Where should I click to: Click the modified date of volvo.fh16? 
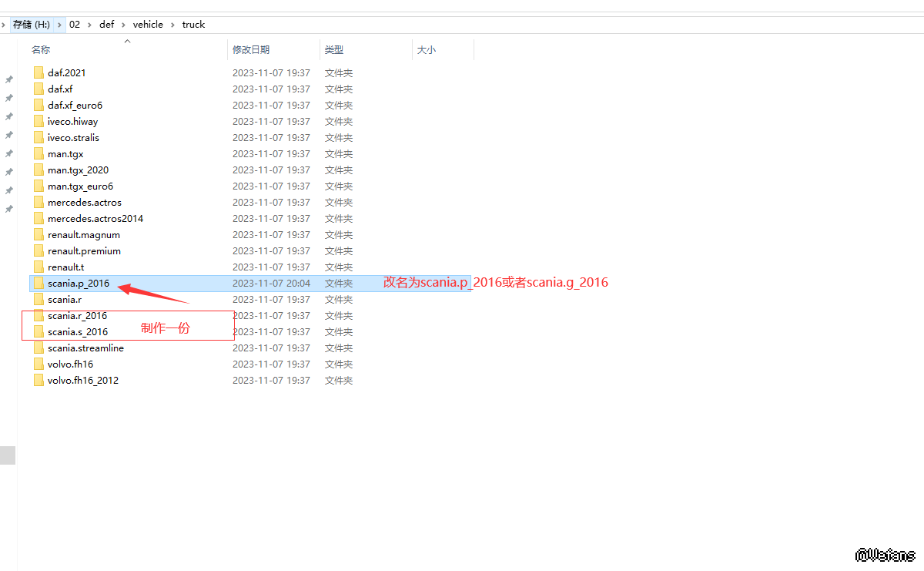[x=272, y=364]
